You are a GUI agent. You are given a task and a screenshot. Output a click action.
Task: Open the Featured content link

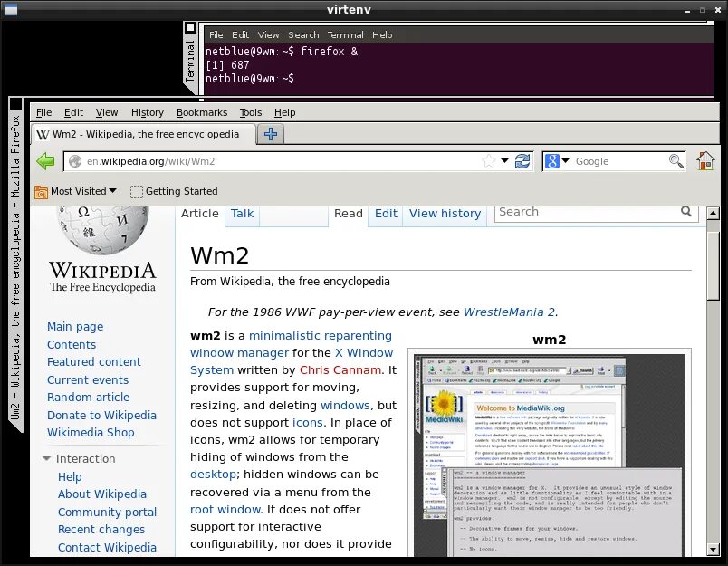(x=94, y=362)
